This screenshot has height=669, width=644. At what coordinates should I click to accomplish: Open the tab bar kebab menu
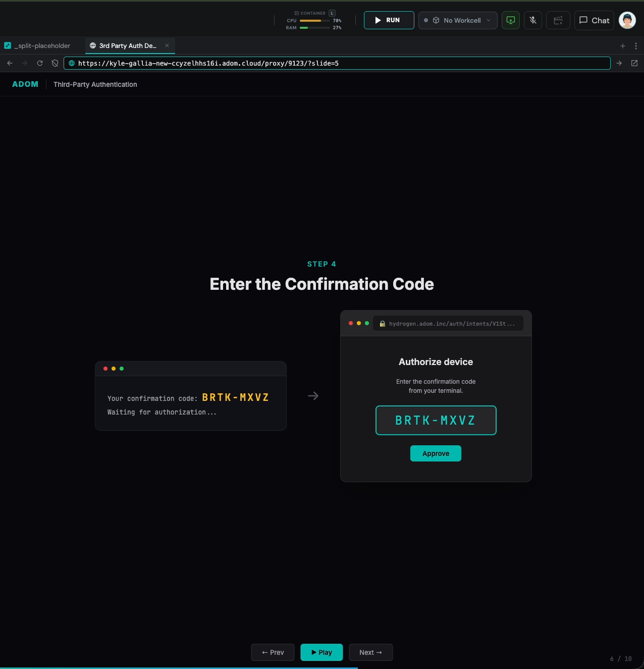click(636, 46)
